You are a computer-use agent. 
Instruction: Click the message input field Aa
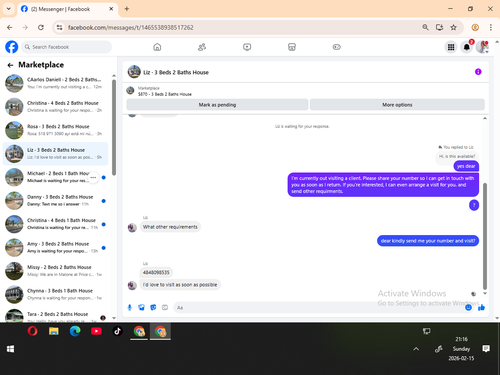[x=318, y=307]
